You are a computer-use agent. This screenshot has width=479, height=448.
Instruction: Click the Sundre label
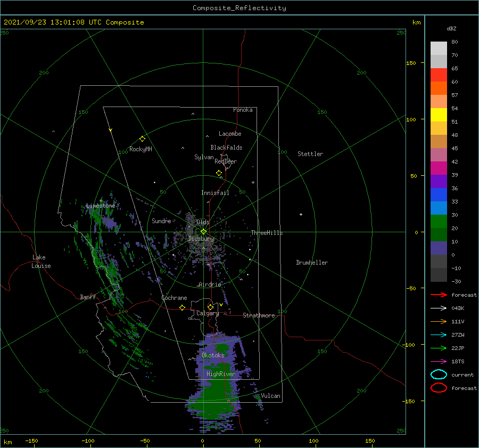(161, 221)
